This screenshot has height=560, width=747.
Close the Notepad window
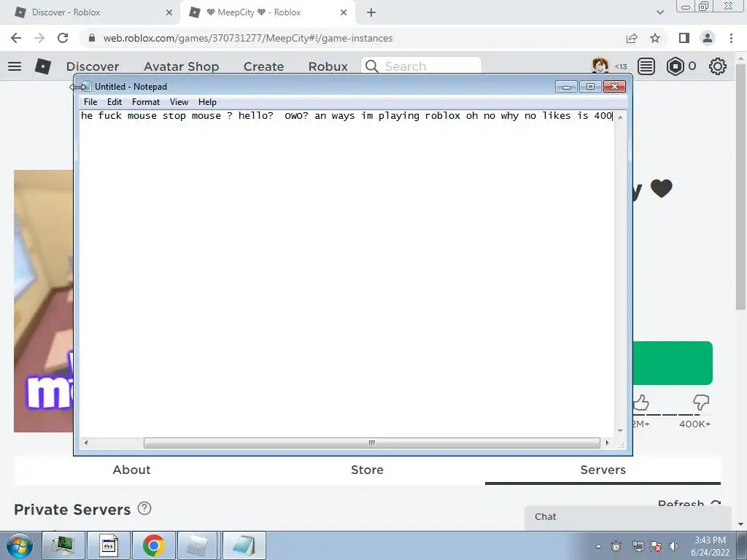tap(614, 87)
